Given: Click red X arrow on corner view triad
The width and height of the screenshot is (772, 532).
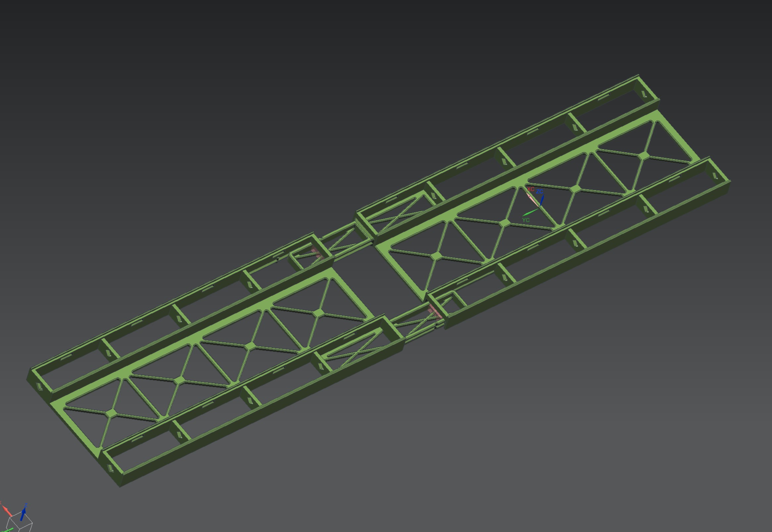Looking at the screenshot, I should 7,511.
